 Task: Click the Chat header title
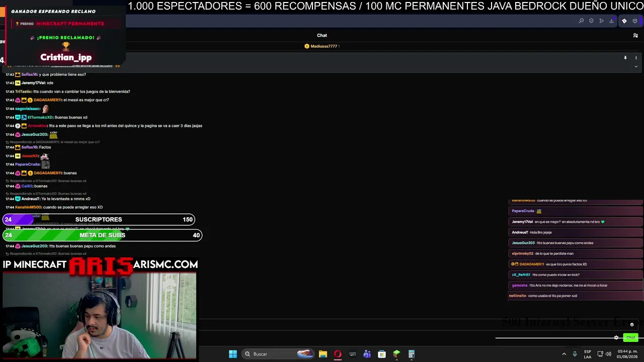point(322,35)
